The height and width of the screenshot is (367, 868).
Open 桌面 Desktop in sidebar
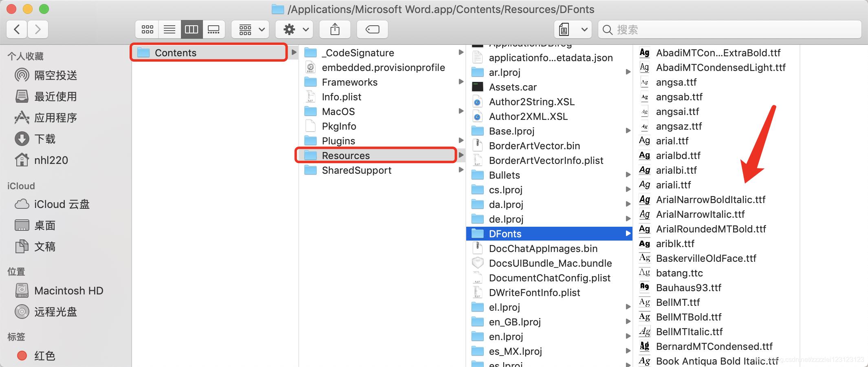point(35,226)
